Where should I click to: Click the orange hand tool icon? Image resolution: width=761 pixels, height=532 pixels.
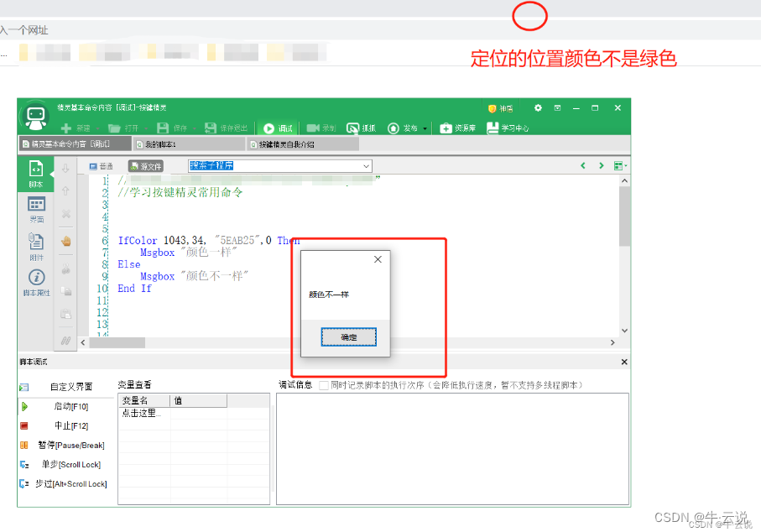(66, 241)
